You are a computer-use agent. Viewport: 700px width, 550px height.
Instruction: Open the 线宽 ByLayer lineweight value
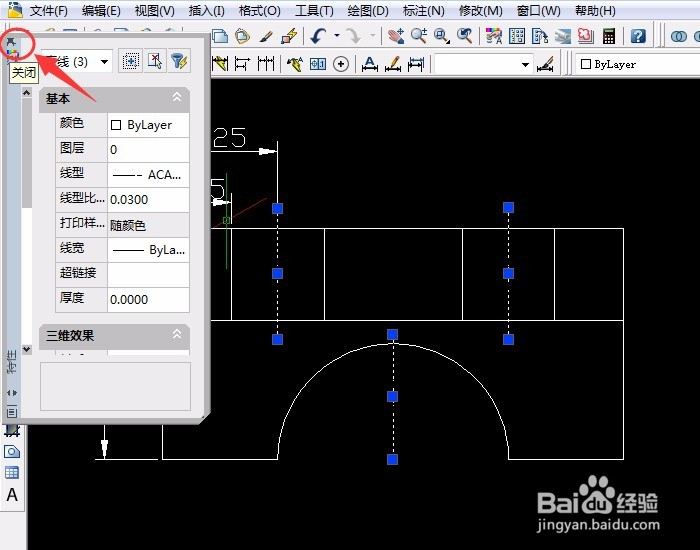click(x=148, y=250)
